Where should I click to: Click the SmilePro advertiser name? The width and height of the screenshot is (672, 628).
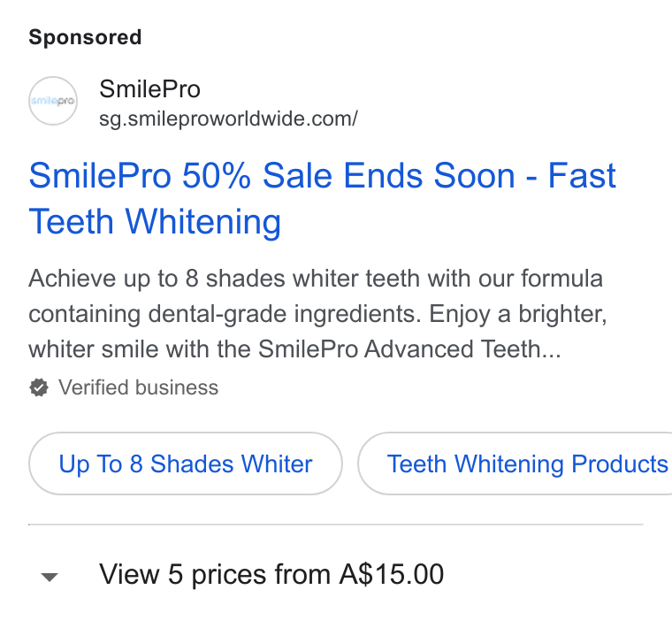point(149,89)
